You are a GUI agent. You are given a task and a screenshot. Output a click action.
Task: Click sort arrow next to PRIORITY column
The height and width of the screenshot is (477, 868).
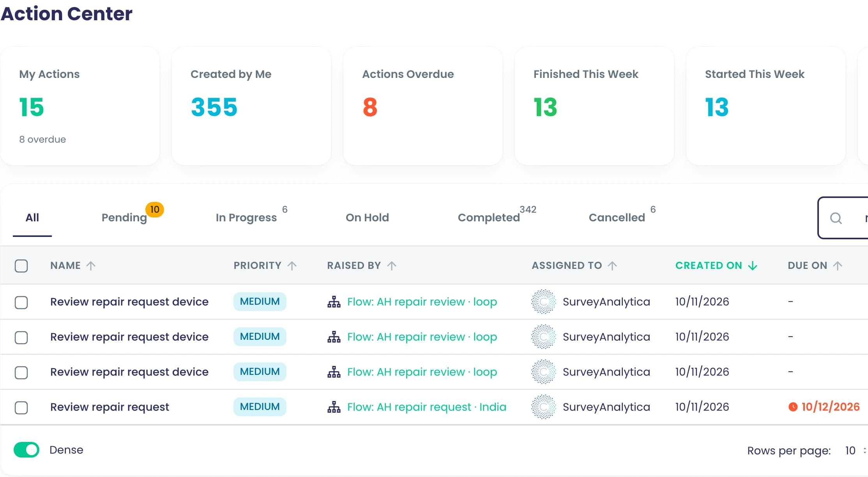292,266
